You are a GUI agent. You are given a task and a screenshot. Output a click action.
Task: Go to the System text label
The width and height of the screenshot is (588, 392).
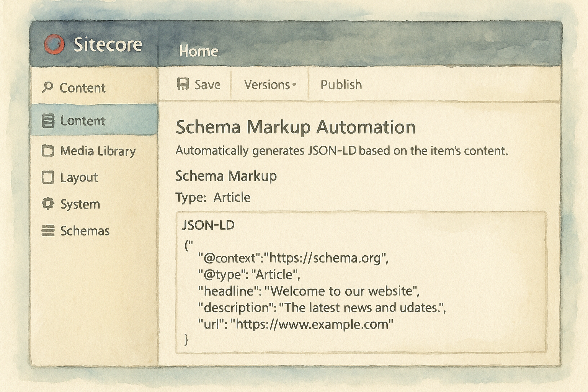point(80,204)
